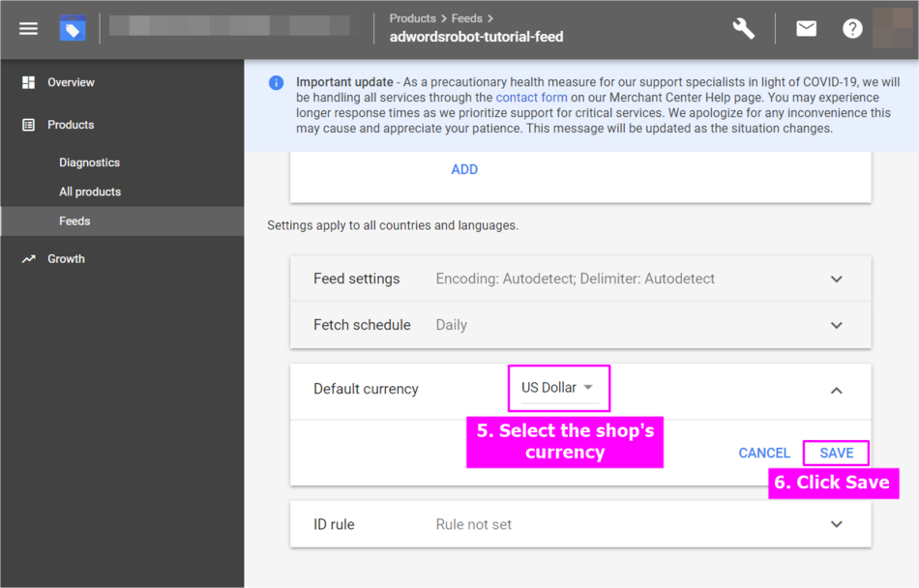Screen dimensions: 919x588
Task: Expand the Fetch schedule section
Action: [836, 326]
